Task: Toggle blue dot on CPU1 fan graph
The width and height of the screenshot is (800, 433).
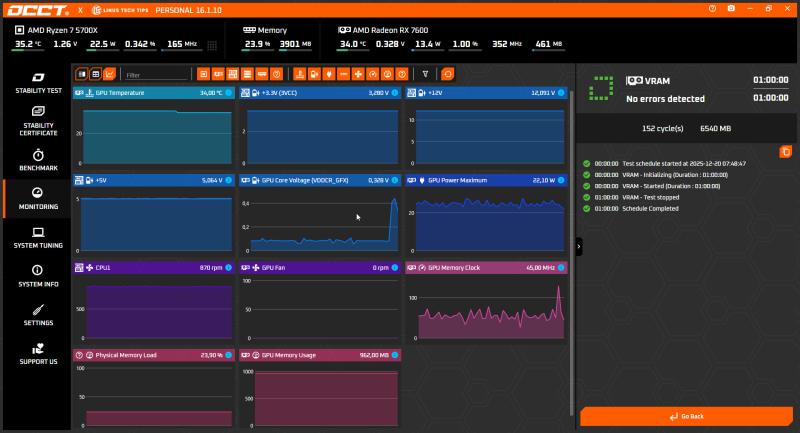Action: (x=229, y=268)
